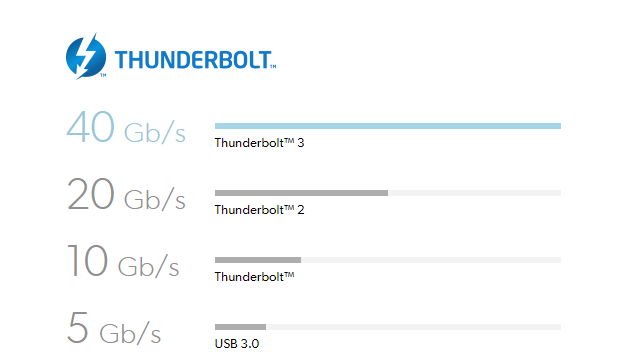Click the Thunderbolt™ 3 caption

tap(259, 143)
